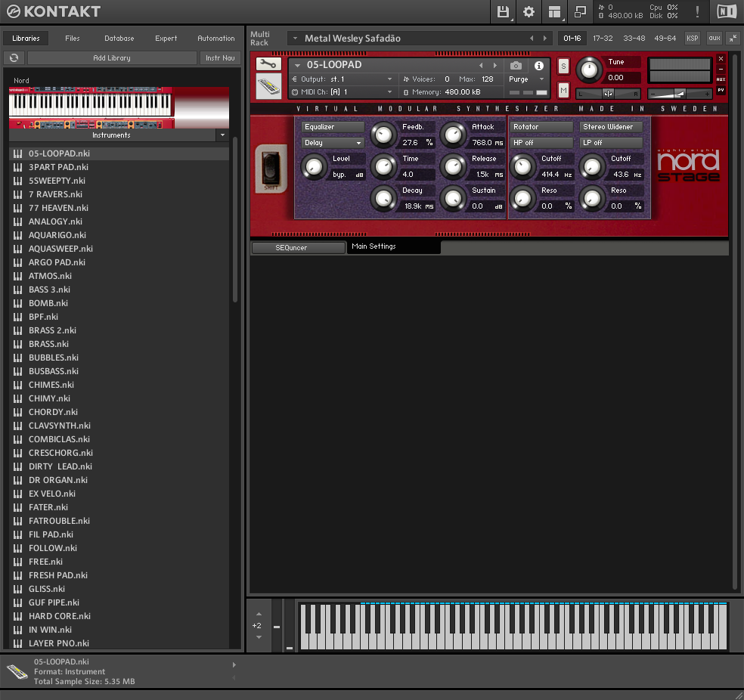The height and width of the screenshot is (700, 744).
Task: Shift keyboard octave up arrow
Action: pos(259,614)
